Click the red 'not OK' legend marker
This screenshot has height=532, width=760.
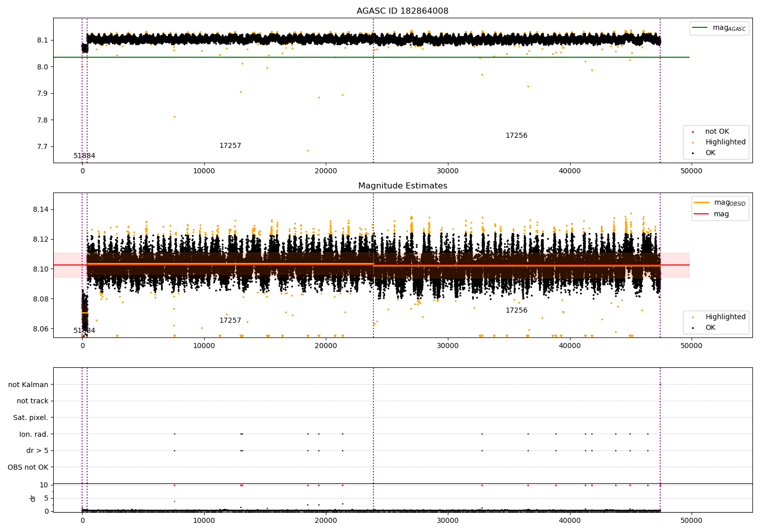pos(693,132)
